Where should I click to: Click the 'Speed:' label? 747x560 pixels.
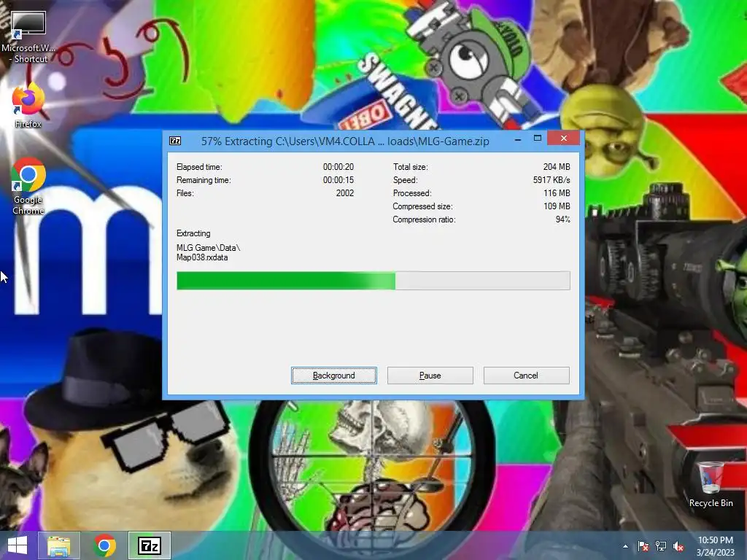[405, 180]
